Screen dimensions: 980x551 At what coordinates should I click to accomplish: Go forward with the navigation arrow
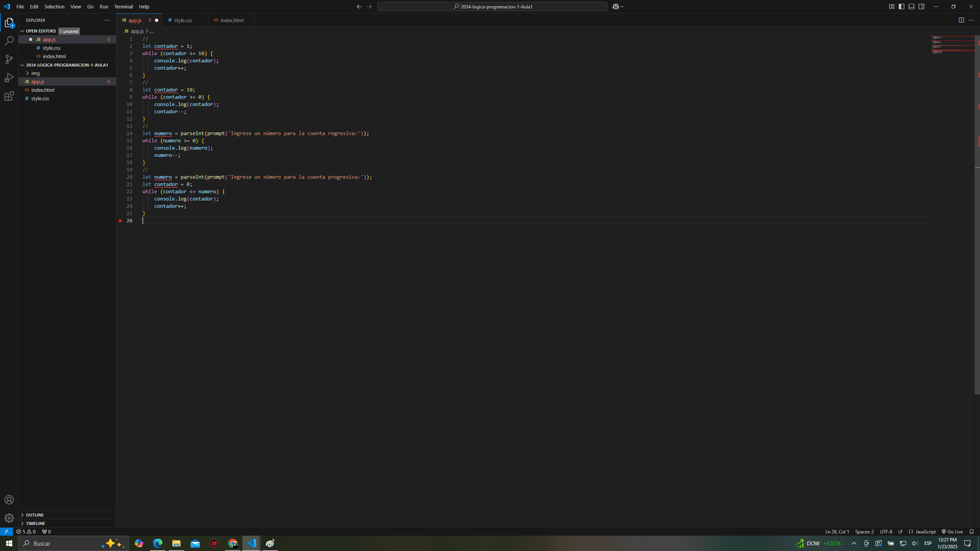369,7
